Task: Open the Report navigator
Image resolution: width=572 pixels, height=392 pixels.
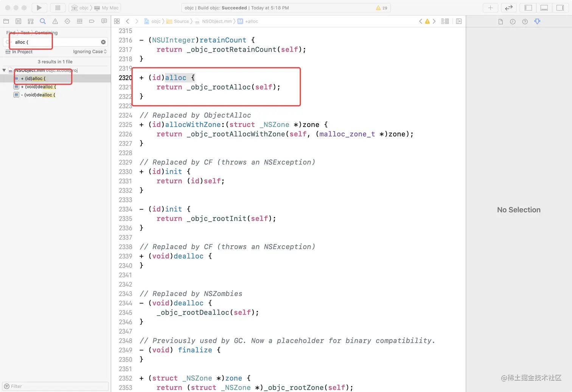Action: pos(104,21)
